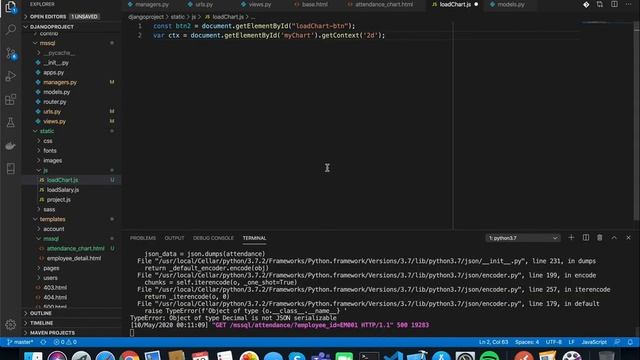Open the Extensions view
The width and height of the screenshot is (640, 360).
[x=11, y=99]
